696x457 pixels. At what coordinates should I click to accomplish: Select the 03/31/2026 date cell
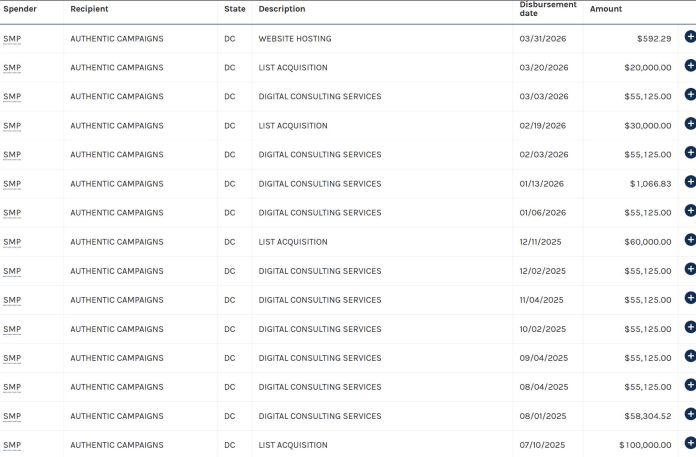[543, 39]
